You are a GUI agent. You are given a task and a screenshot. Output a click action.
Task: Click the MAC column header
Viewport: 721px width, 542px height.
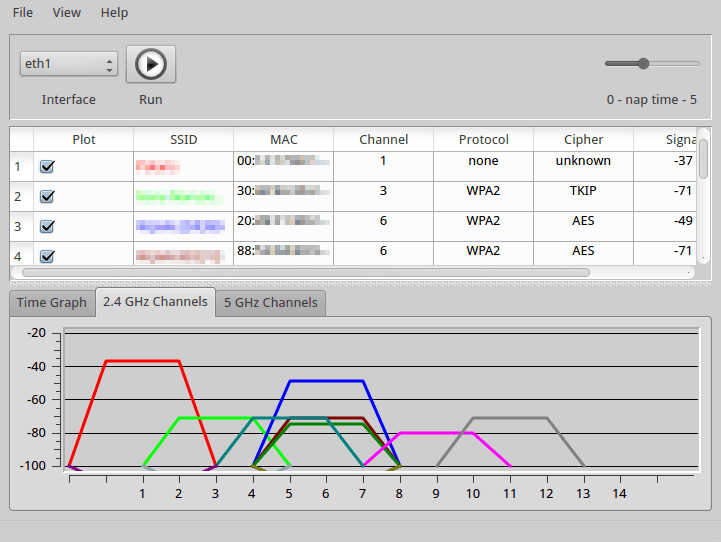284,140
